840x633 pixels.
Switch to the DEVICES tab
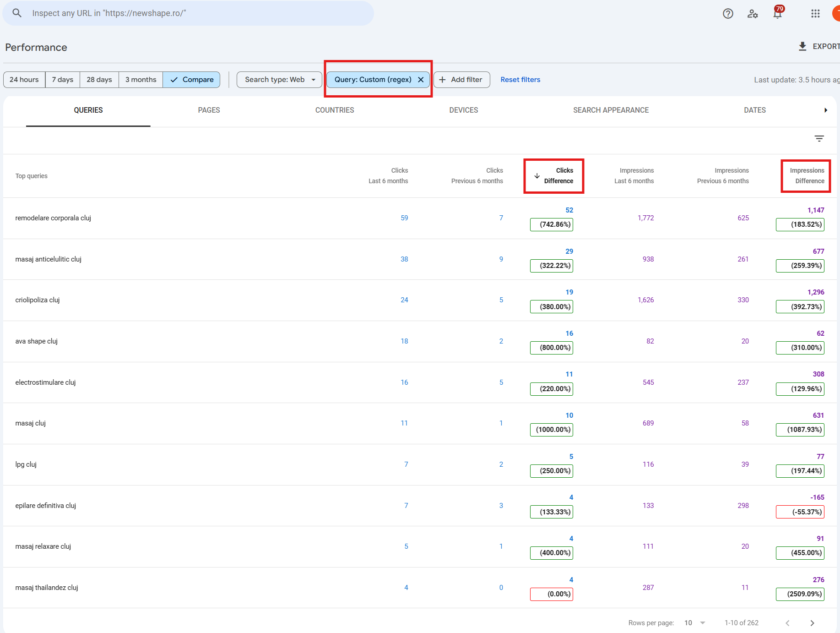(x=464, y=110)
